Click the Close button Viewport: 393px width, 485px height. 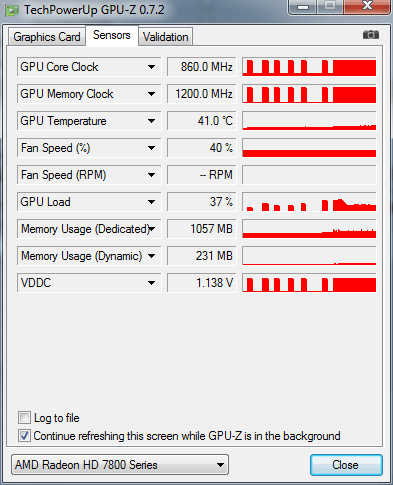346,465
